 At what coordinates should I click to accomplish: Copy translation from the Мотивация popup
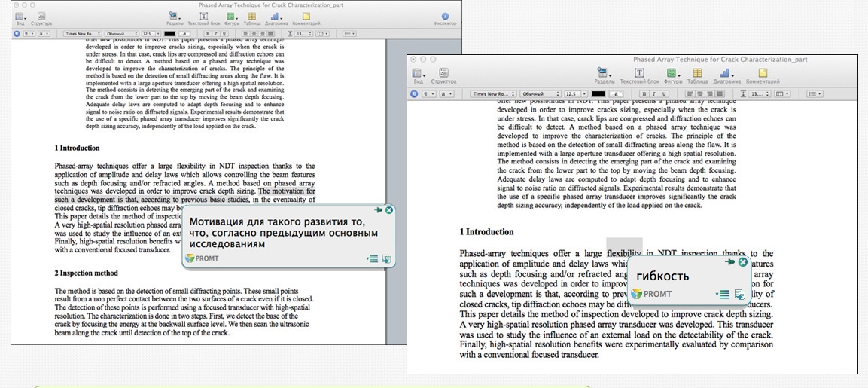coord(386,258)
